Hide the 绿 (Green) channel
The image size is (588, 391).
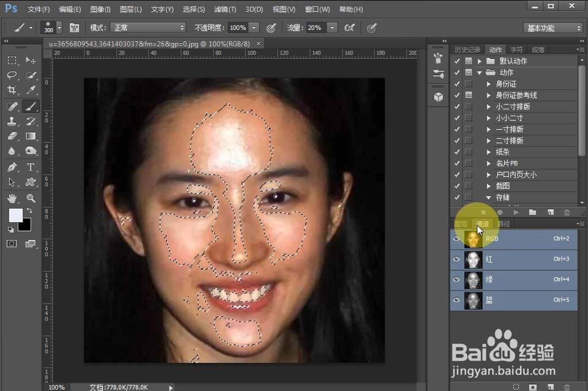tap(456, 280)
